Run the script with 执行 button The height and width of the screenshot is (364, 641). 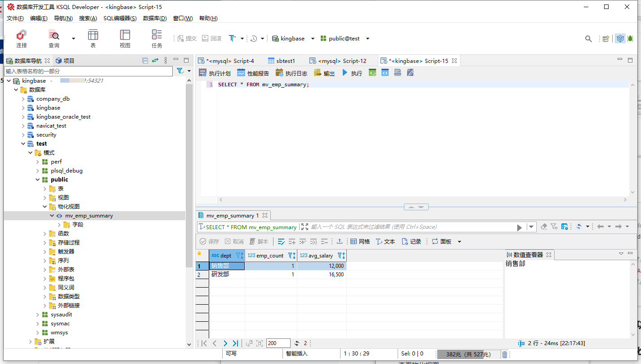[352, 73]
